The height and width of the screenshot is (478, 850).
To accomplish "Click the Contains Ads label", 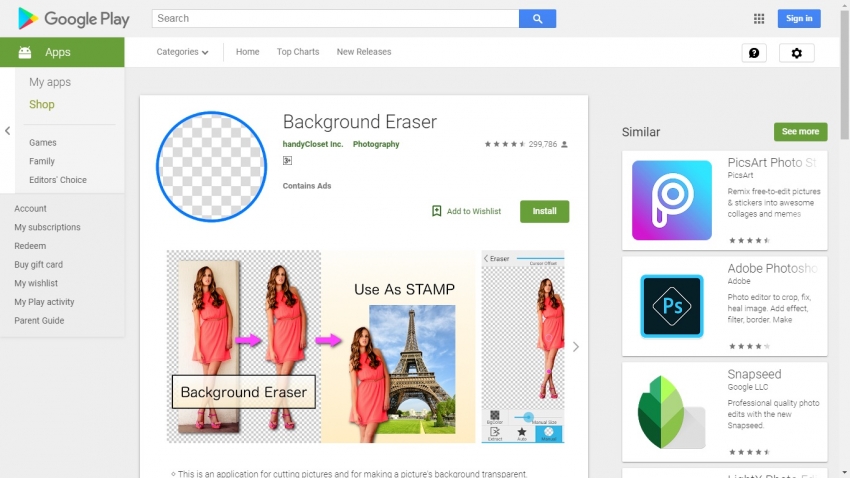I will (307, 186).
